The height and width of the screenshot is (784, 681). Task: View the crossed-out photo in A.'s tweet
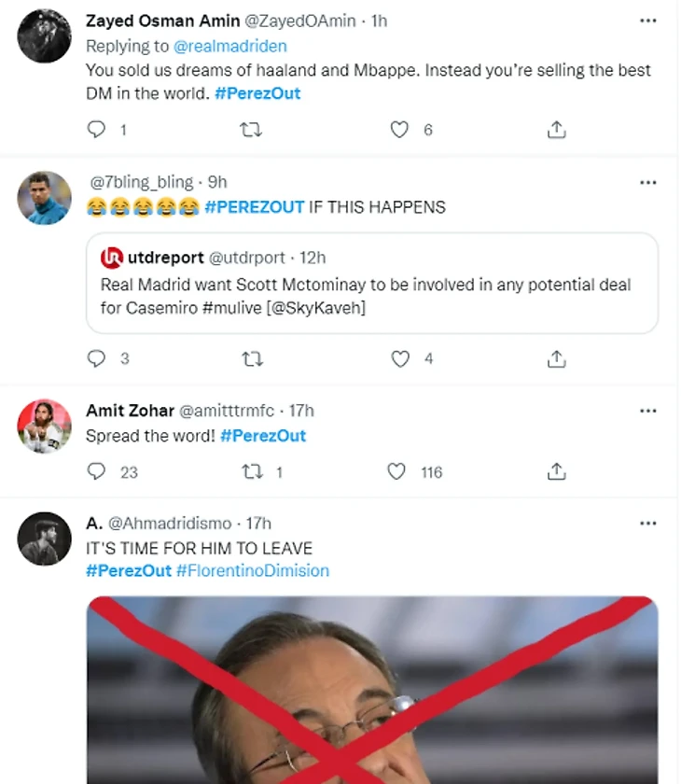click(371, 691)
